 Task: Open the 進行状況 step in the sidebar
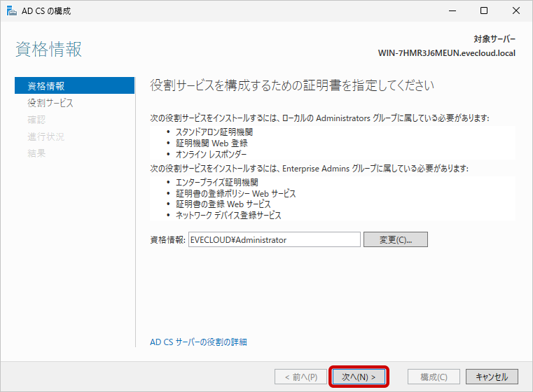(46, 136)
